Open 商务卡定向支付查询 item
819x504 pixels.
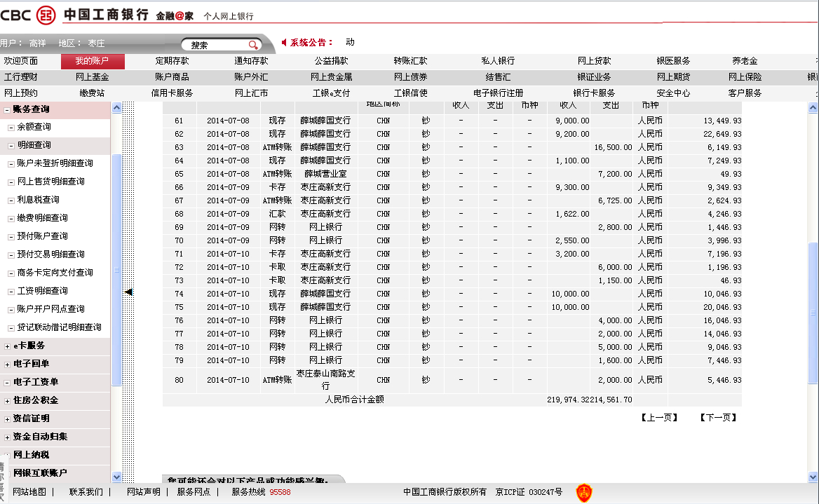click(55, 273)
